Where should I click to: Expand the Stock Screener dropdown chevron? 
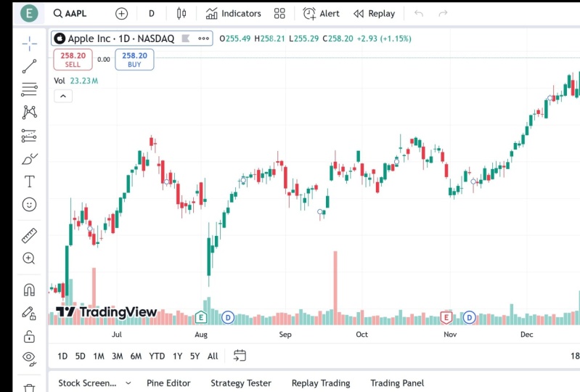pyautogui.click(x=128, y=383)
